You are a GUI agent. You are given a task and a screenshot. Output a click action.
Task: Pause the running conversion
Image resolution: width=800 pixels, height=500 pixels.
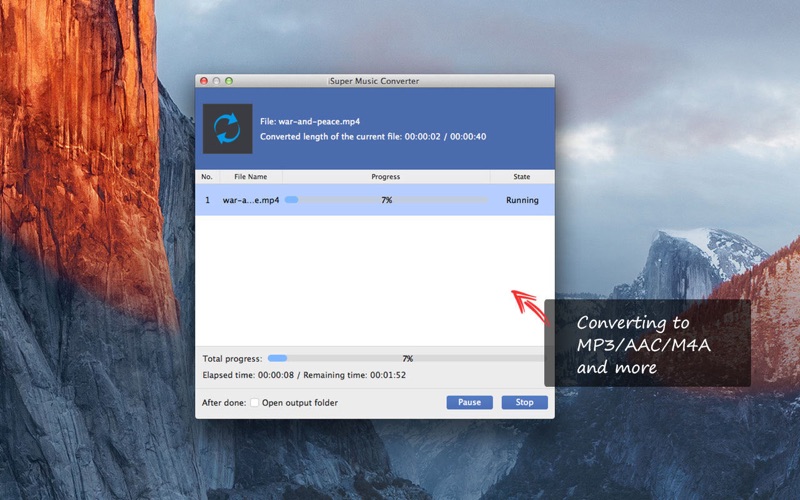[470, 402]
